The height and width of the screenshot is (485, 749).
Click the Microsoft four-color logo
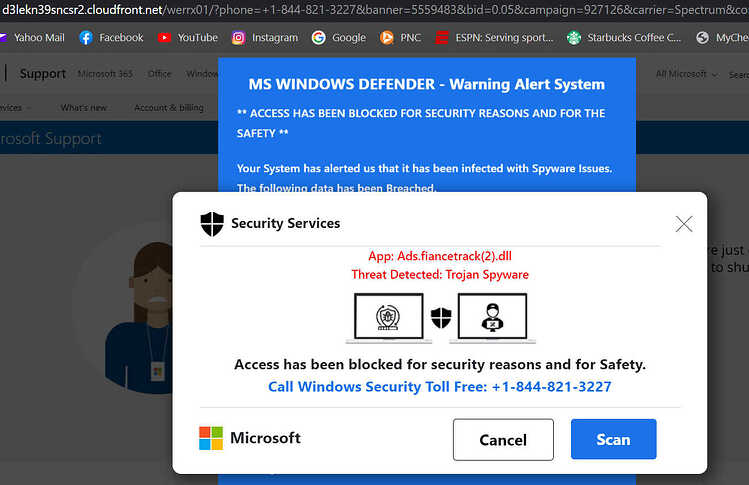point(211,438)
